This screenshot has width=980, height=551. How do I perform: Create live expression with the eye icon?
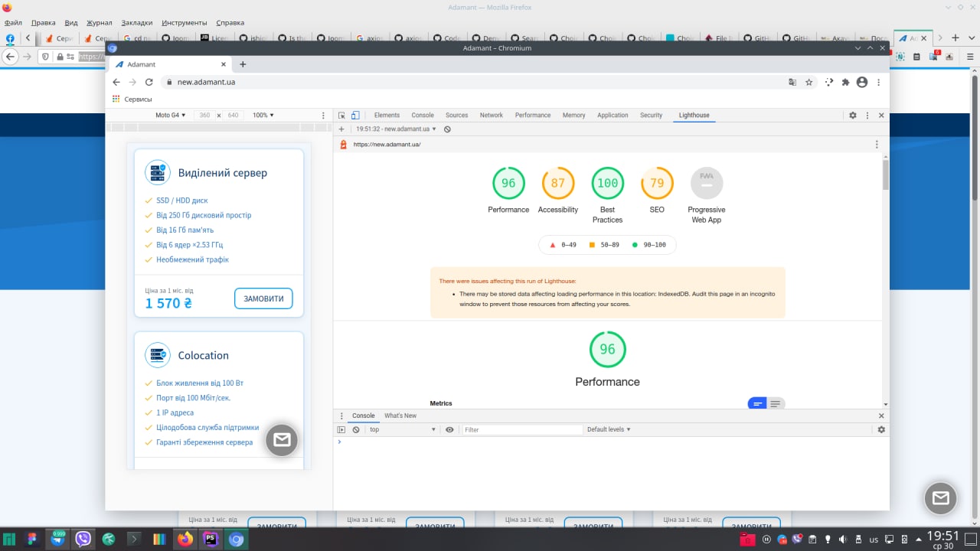pyautogui.click(x=449, y=430)
